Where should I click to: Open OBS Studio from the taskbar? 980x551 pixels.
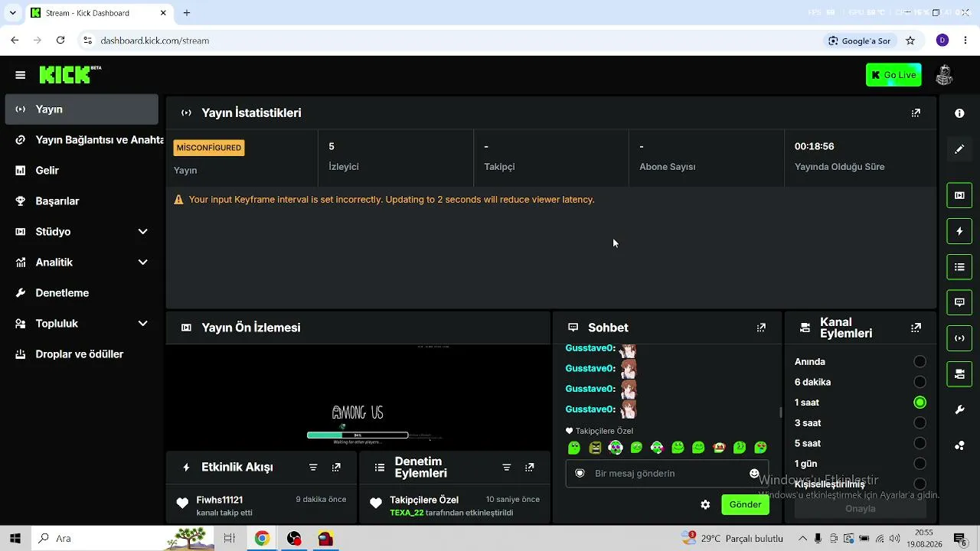coord(294,539)
